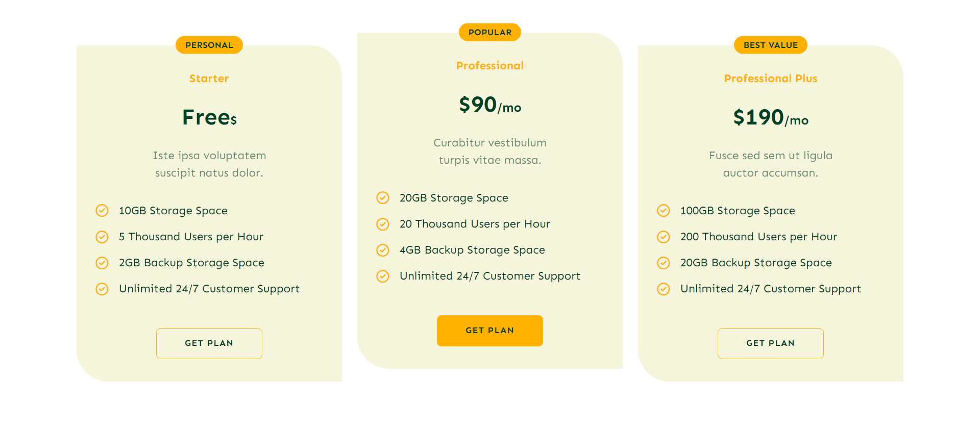Click the PERSONAL badge label
The height and width of the screenshot is (427, 980).
(x=209, y=45)
